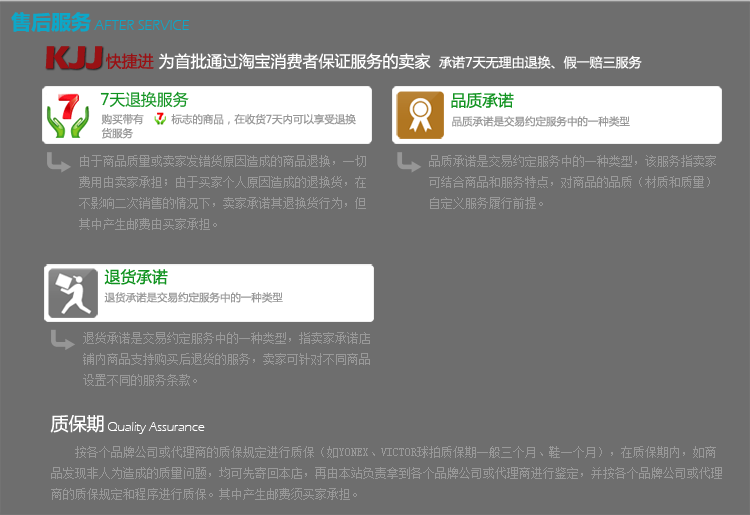Click the subtitle text in the 退货承诺 card

(193, 298)
